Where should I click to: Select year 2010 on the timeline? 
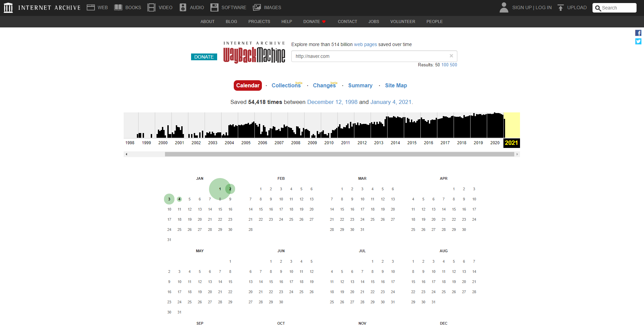[x=329, y=143]
